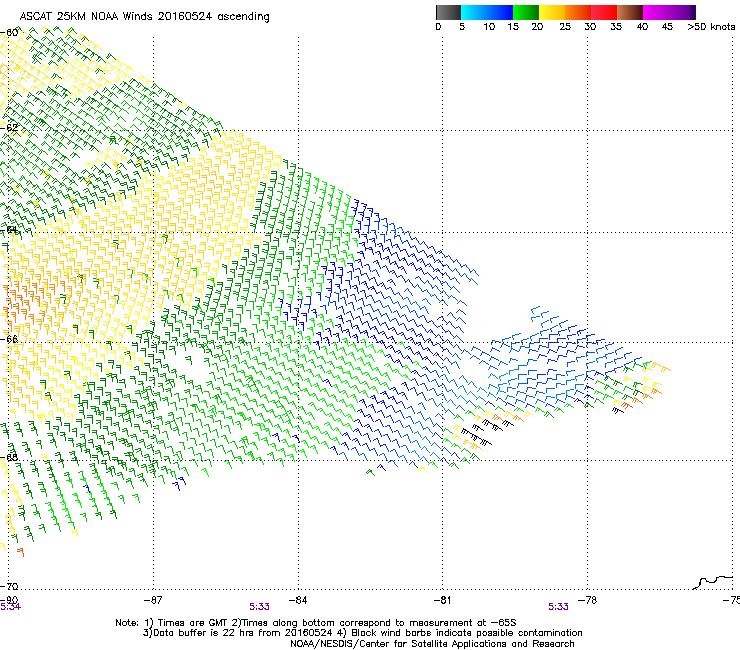
Task: Click the legend tick label '10'
Action: pyautogui.click(x=489, y=27)
